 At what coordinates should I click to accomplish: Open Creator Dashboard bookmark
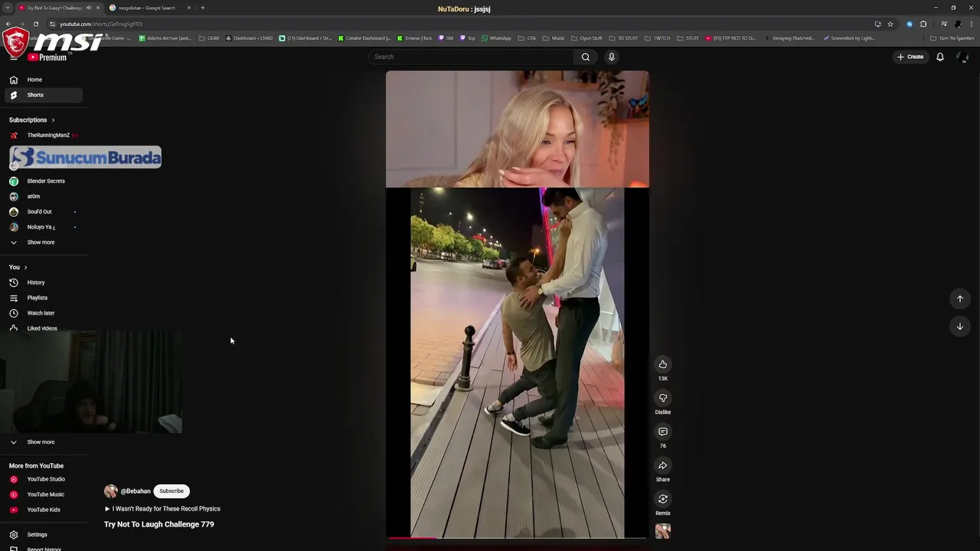tap(364, 38)
